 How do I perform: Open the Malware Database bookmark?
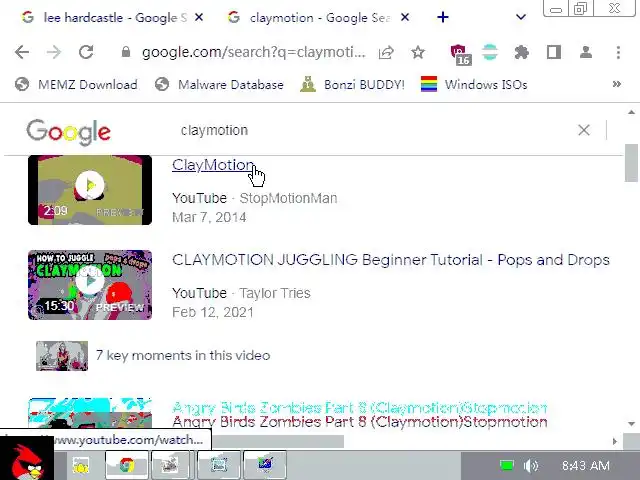pos(219,84)
